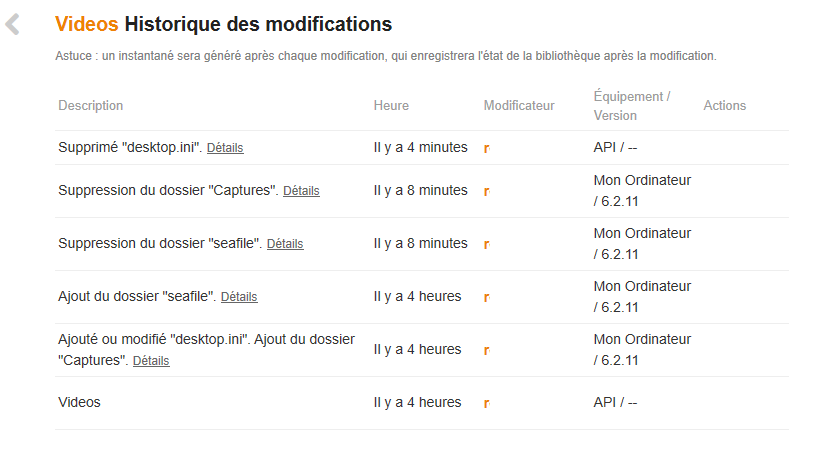
Task: Click the Heure column header
Action: pos(391,106)
